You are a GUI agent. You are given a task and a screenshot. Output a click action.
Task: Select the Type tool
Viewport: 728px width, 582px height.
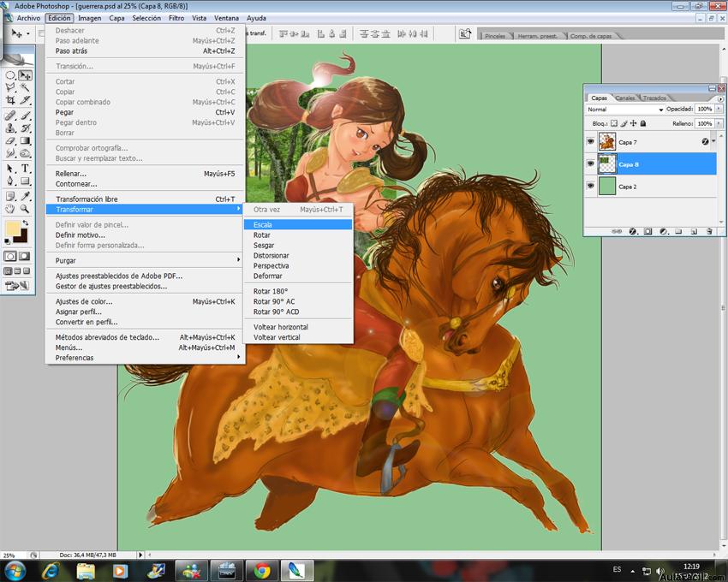pyautogui.click(x=25, y=169)
